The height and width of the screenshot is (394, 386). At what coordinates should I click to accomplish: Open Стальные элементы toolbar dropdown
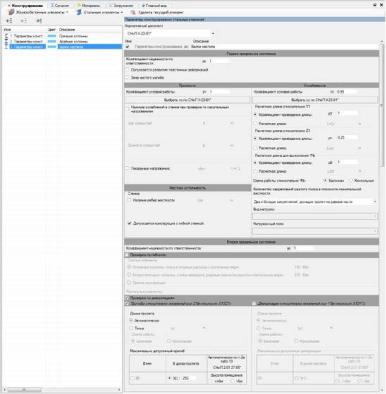pyautogui.click(x=100, y=12)
